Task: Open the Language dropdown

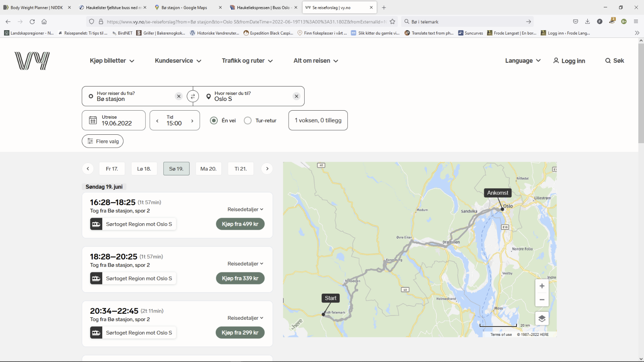Action: (x=522, y=61)
